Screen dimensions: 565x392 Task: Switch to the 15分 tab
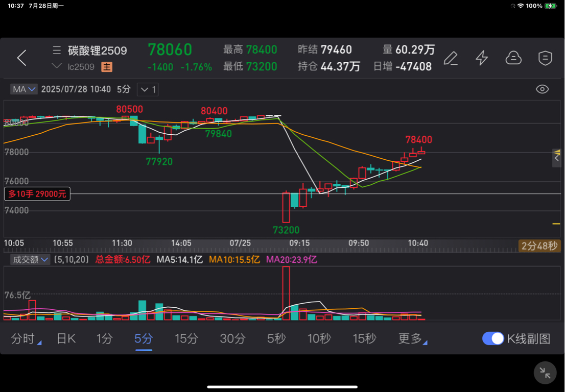point(186,339)
